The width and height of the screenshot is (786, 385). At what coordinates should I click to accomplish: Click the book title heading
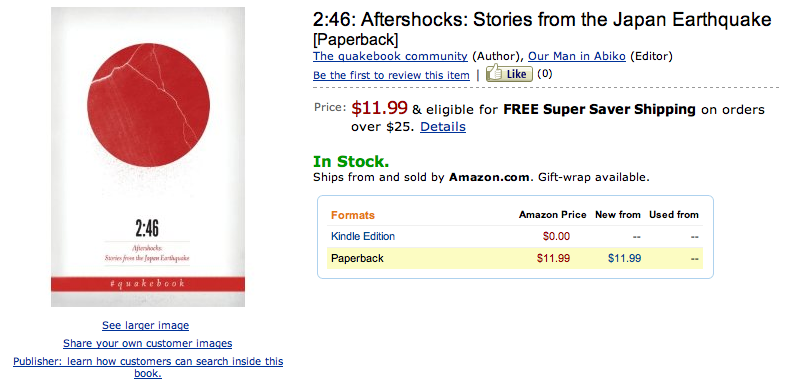pos(542,28)
